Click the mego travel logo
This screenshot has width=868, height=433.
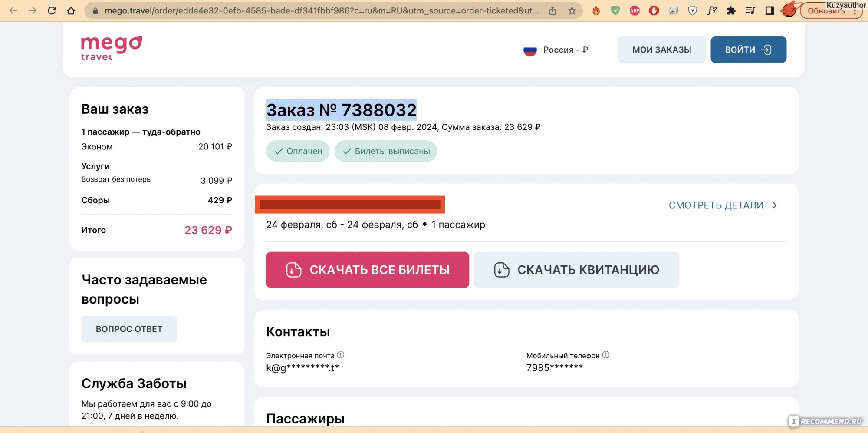click(x=112, y=49)
